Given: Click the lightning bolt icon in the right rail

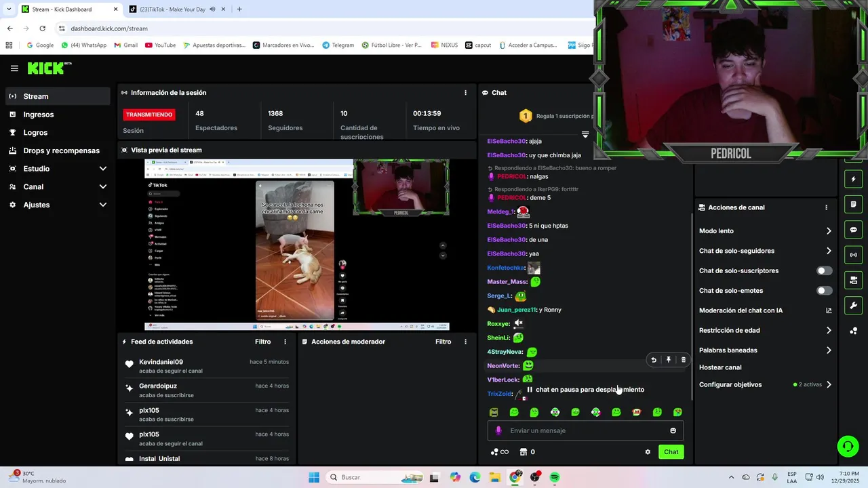Looking at the screenshot, I should 853,180.
